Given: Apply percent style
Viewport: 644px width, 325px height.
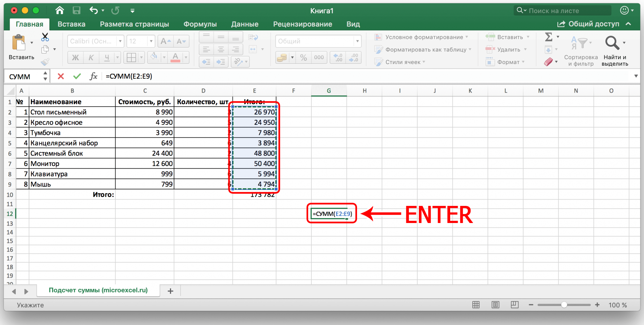Looking at the screenshot, I should [x=303, y=58].
